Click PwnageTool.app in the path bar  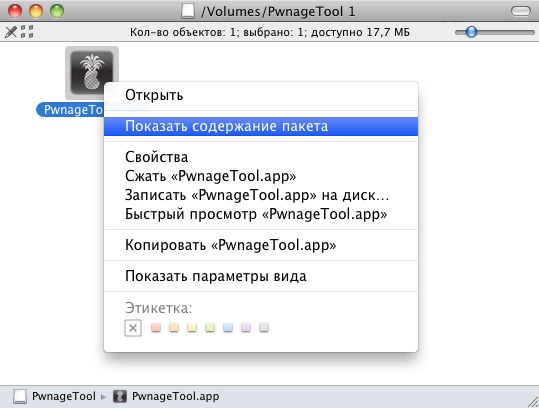click(175, 396)
